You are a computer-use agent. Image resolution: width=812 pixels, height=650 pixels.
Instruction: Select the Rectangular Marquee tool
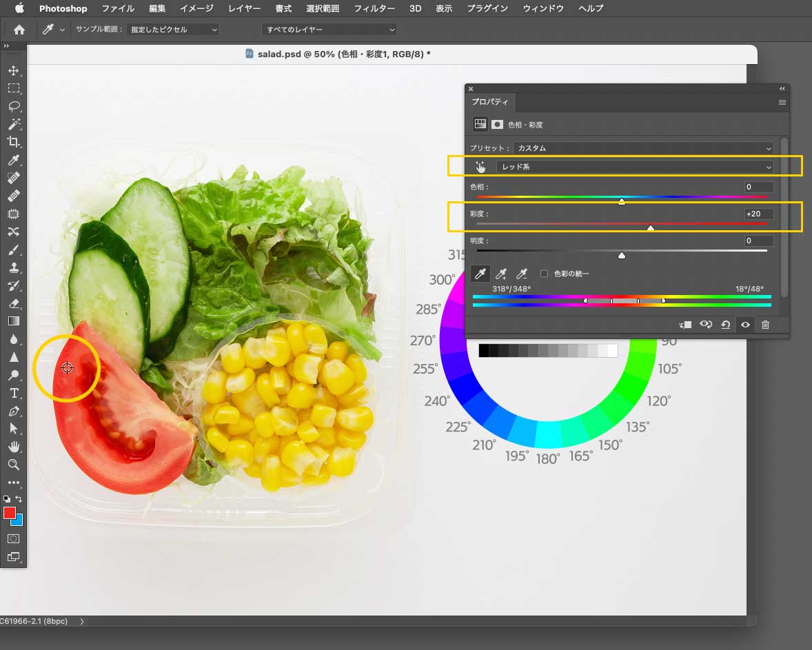click(14, 88)
